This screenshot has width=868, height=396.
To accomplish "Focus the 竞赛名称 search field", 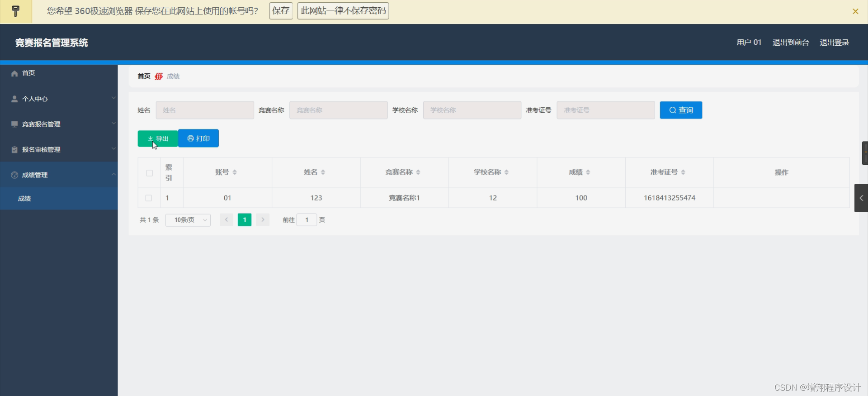I will pos(339,110).
